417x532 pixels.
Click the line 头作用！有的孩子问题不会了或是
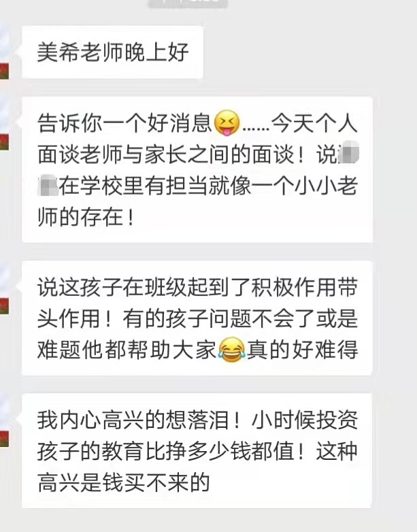[x=197, y=318]
